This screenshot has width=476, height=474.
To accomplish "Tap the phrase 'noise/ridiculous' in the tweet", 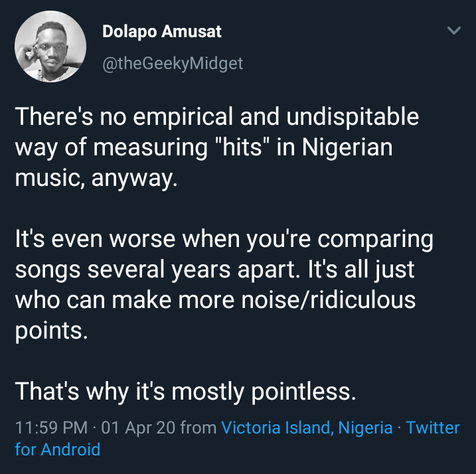I will [328, 299].
